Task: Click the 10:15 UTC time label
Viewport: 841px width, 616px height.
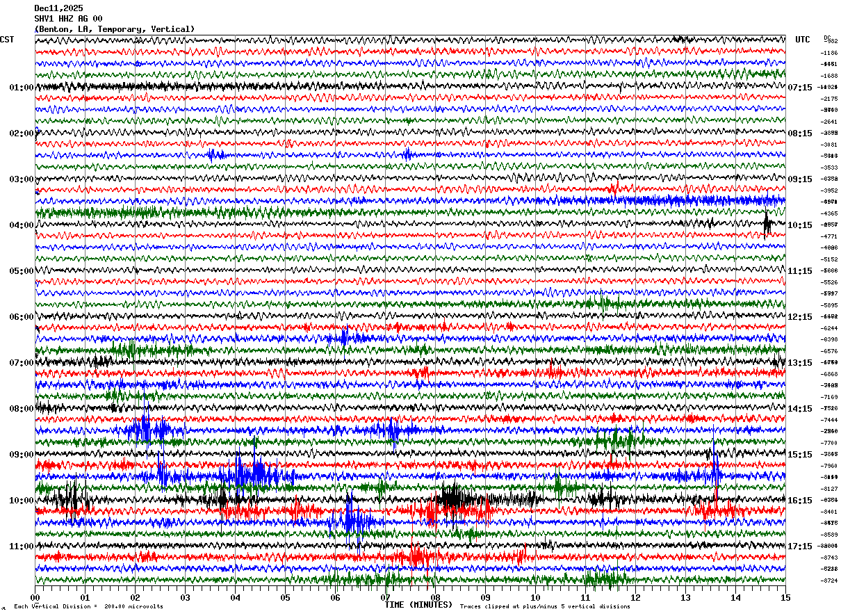Action: (800, 225)
